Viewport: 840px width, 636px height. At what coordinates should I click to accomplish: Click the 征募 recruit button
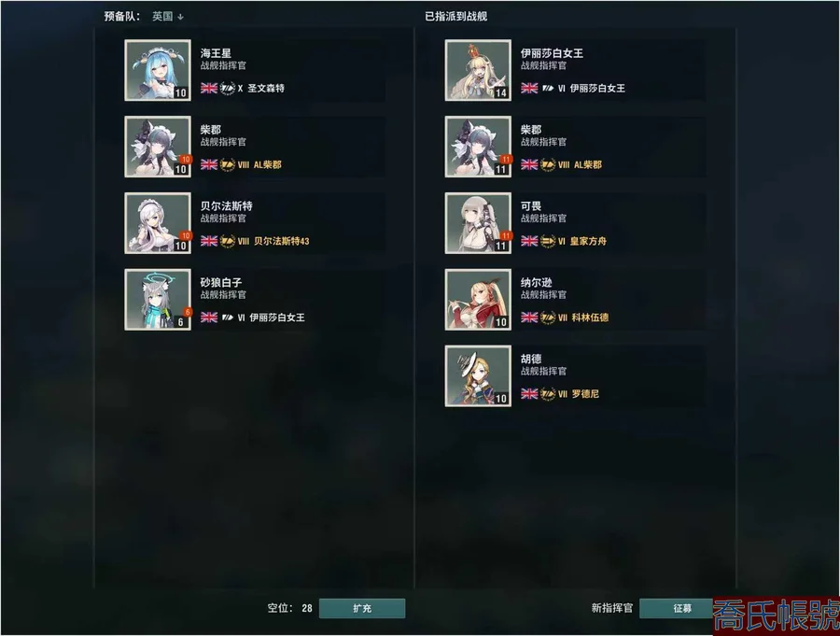click(680, 608)
